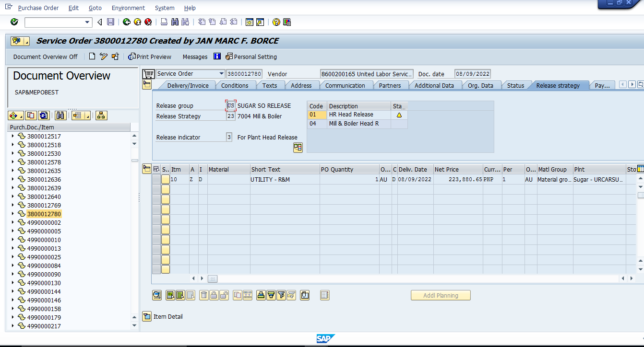
Task: Switch to the Conditions tab
Action: (x=235, y=85)
